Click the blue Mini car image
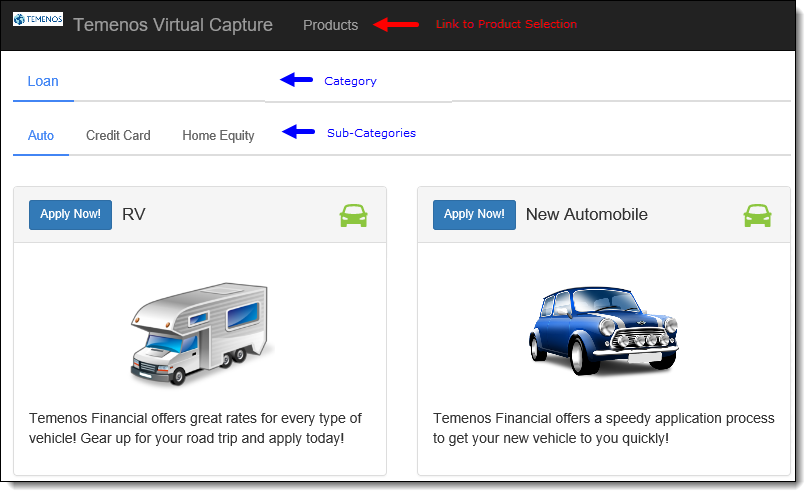The image size is (811, 497). point(603,330)
